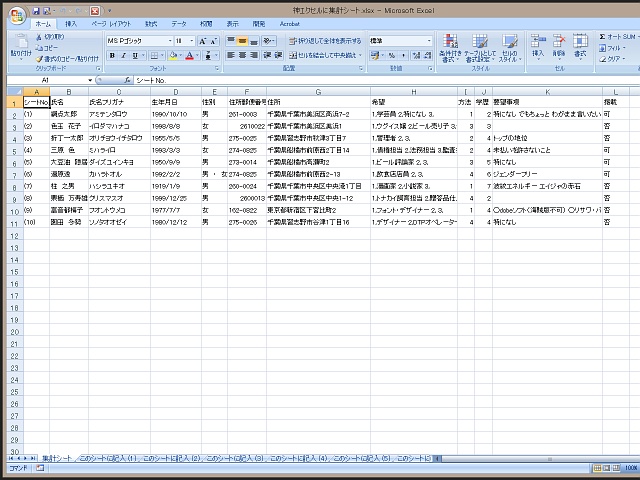Save workbook via Quick Access floppy icon
The height and width of the screenshot is (480, 640).
[36, 11]
